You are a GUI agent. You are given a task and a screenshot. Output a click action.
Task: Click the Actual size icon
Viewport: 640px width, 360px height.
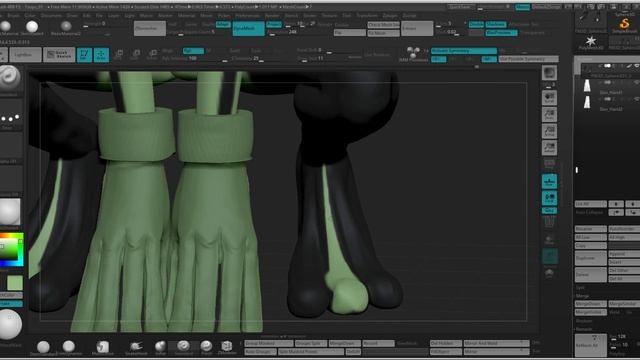point(549,131)
